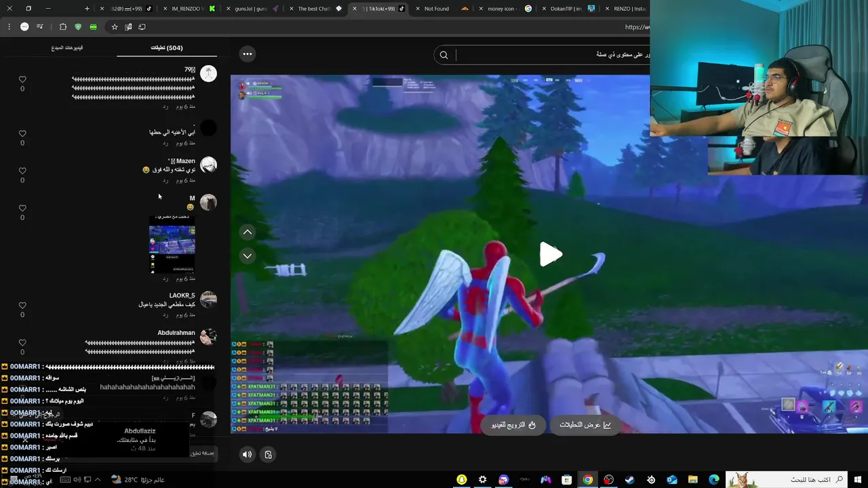Open media controls icon in Chrome toolbar
868x488 pixels.
pos(40,27)
